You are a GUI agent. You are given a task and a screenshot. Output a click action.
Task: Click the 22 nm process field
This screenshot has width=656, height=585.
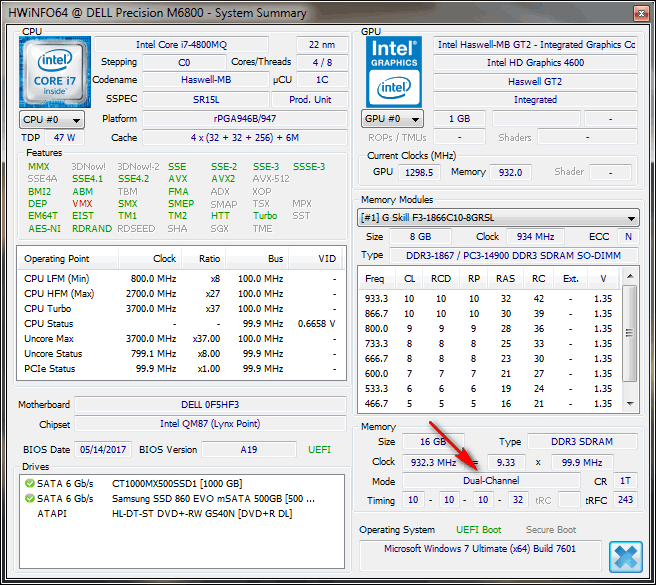[x=322, y=45]
